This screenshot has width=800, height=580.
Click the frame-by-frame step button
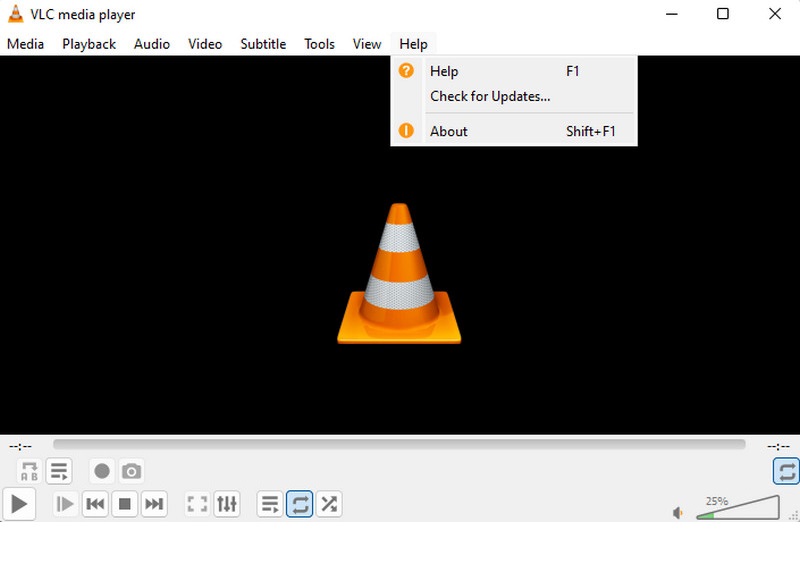click(65, 504)
